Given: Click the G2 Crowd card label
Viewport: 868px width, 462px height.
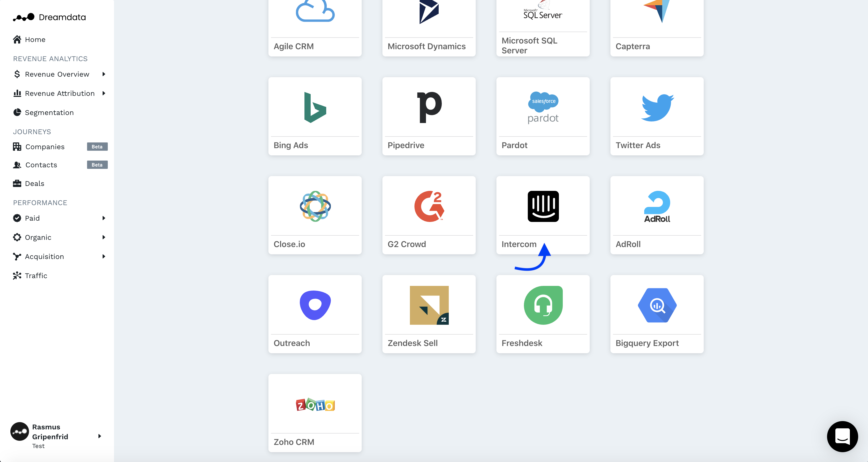Looking at the screenshot, I should [x=407, y=244].
